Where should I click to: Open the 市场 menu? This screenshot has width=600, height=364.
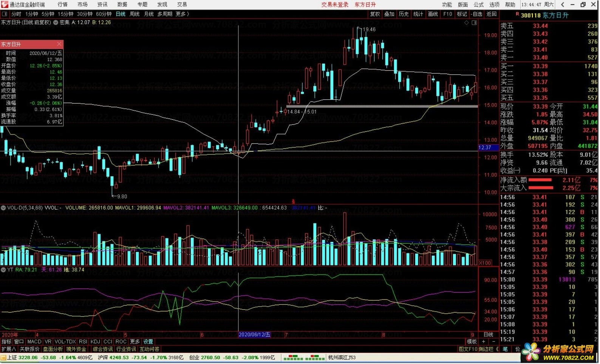[x=82, y=5]
